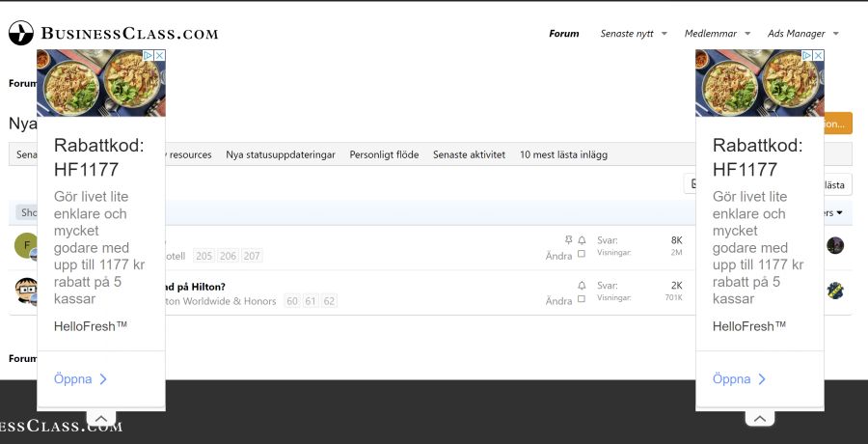Collapse the right ad using chevron tab
This screenshot has height=444, width=868.
(759, 419)
